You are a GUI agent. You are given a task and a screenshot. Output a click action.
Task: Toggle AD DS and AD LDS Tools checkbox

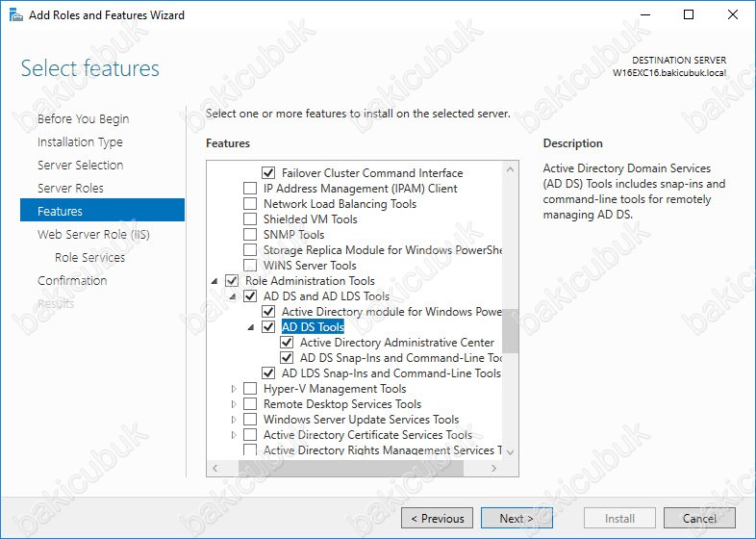click(250, 296)
